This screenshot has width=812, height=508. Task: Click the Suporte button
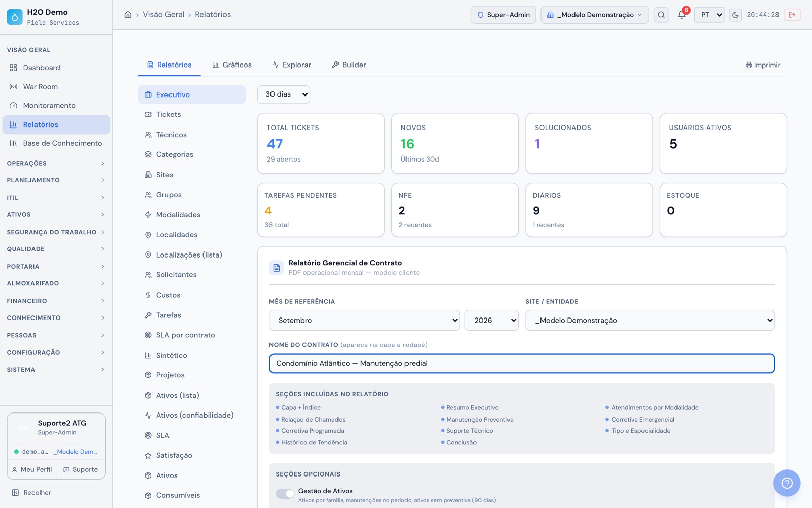point(81,470)
